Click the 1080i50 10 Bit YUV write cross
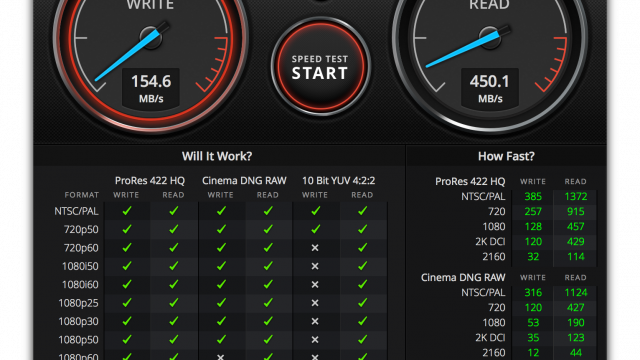The width and height of the screenshot is (640, 360). pyautogui.click(x=315, y=266)
